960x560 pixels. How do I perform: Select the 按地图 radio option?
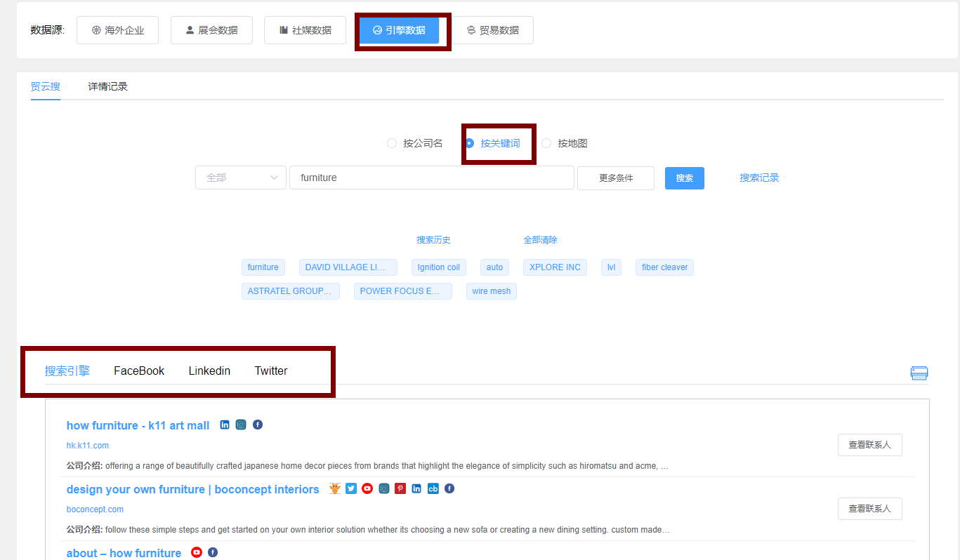click(565, 143)
